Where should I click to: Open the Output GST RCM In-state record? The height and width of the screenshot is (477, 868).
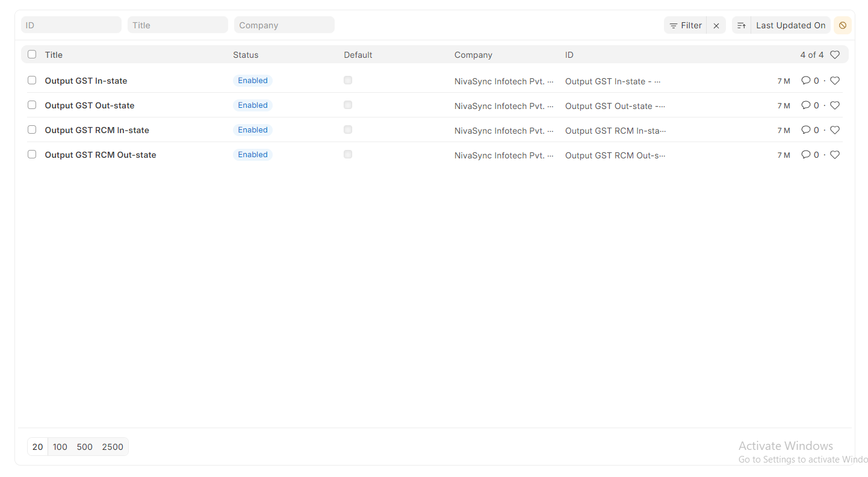click(97, 130)
